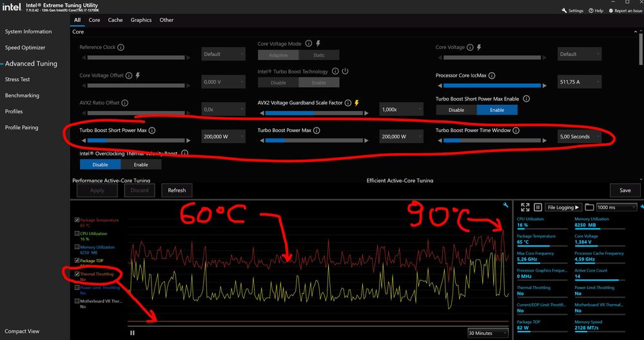The width and height of the screenshot is (644, 340).
Task: Show info for AVX2 Ratio Offset
Action: [125, 103]
